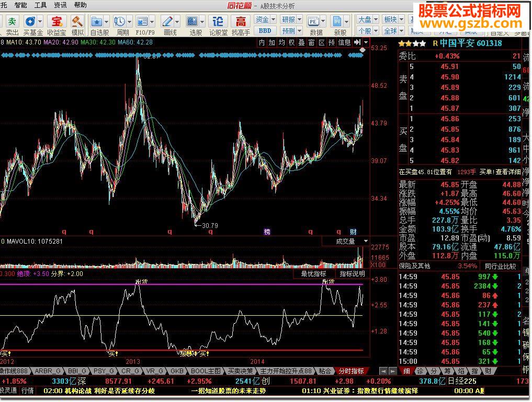532x402 pixels.
Task: Switch to the 买卖决策 indicator tab
Action: (240, 371)
